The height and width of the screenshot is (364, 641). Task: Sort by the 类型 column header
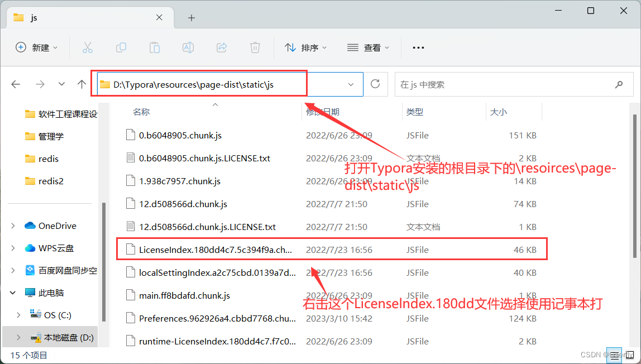click(415, 112)
